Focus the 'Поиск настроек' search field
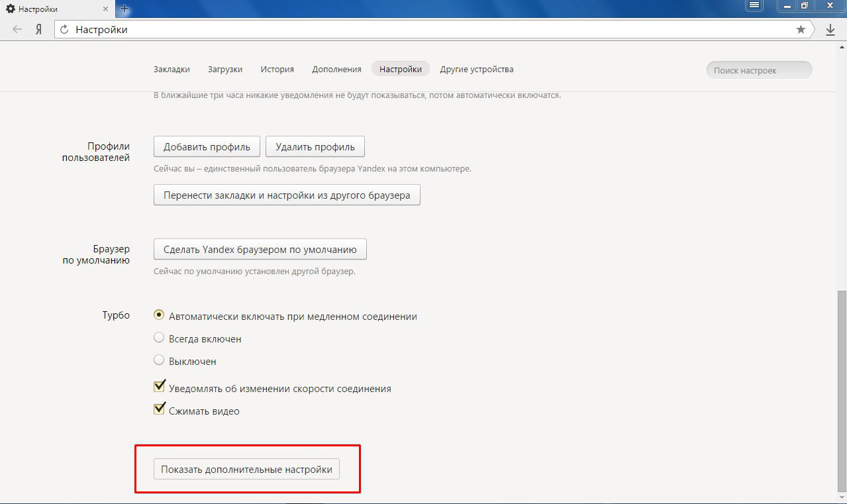 [x=758, y=70]
